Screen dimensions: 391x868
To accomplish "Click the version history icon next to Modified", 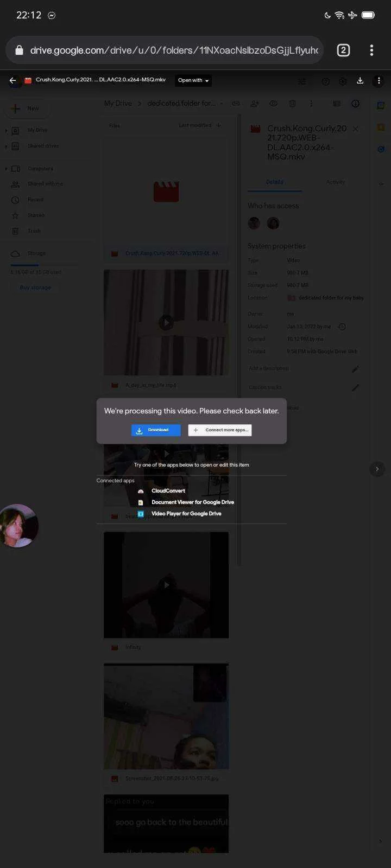I will [x=342, y=327].
